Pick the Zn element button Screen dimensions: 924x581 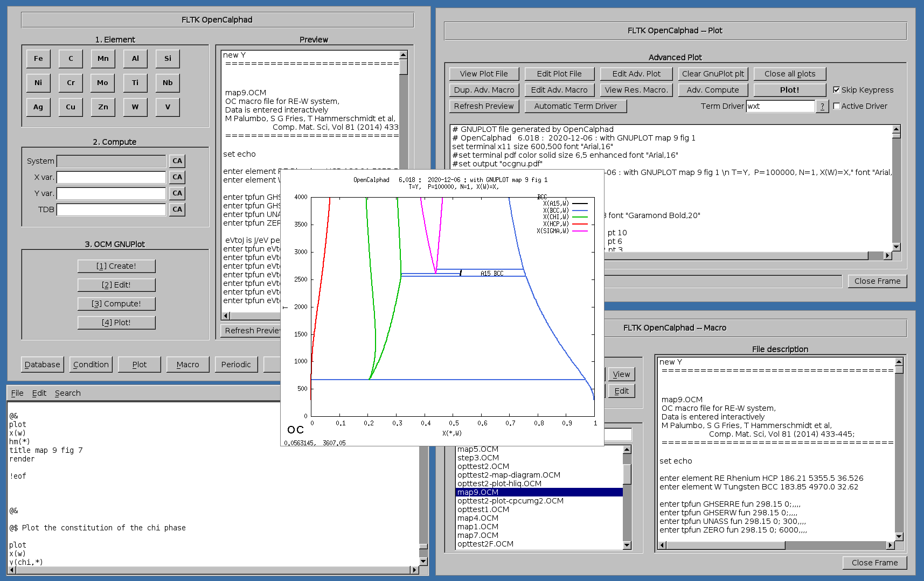103,107
